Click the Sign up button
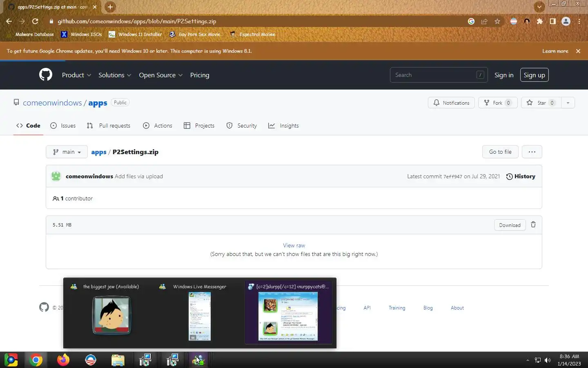 click(534, 75)
